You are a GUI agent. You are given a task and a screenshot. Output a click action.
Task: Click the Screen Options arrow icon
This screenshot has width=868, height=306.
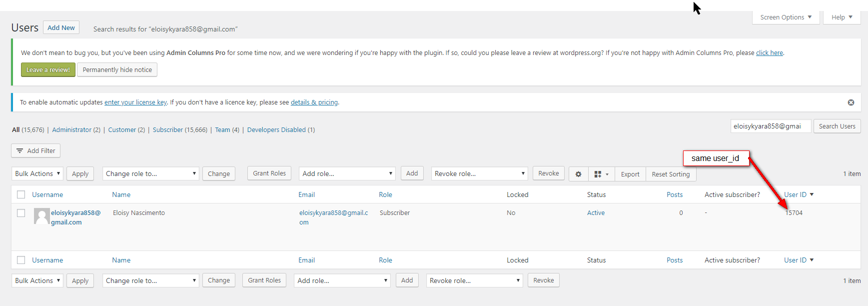pos(810,17)
